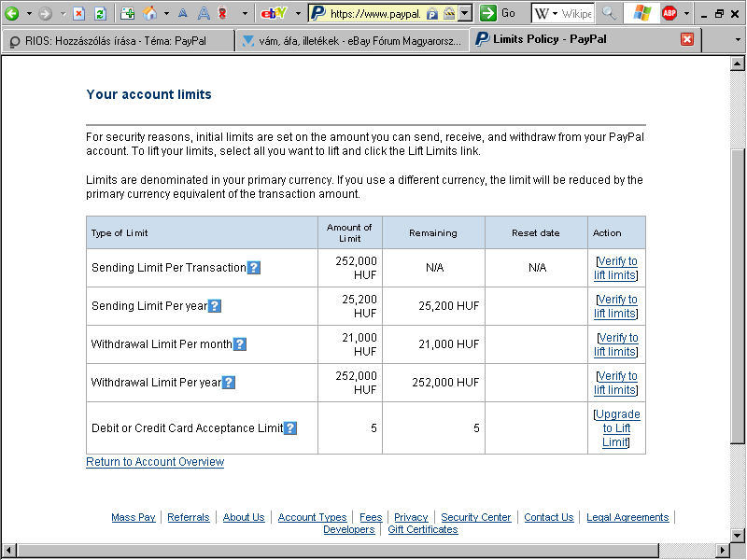Open the dropdown arrow next to the home icon
The width and height of the screenshot is (747, 560).
pos(166,13)
